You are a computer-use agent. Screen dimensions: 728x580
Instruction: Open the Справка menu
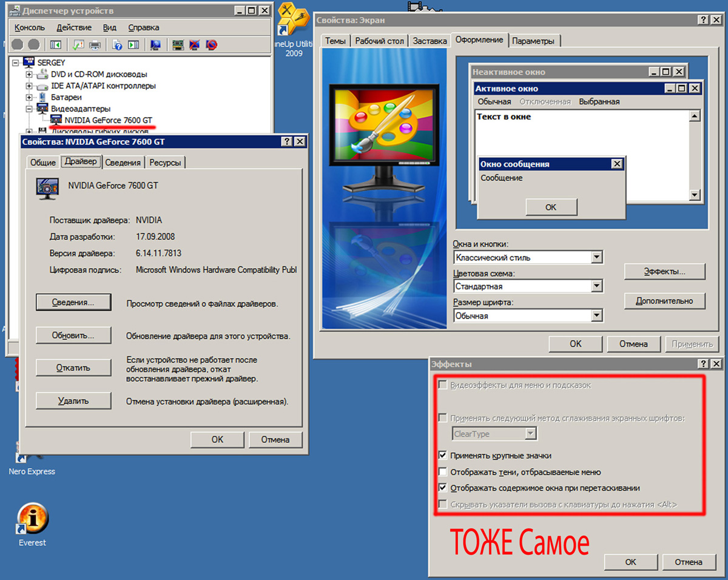click(x=144, y=27)
